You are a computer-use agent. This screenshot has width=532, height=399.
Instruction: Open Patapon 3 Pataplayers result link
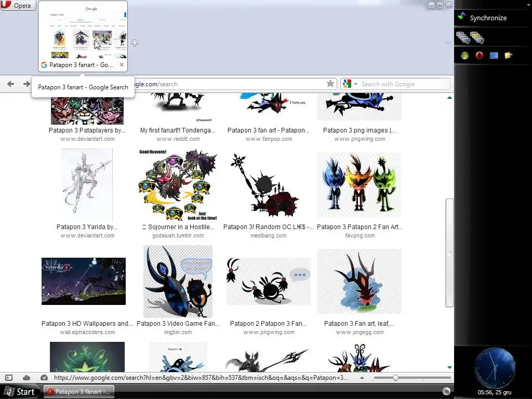87,130
